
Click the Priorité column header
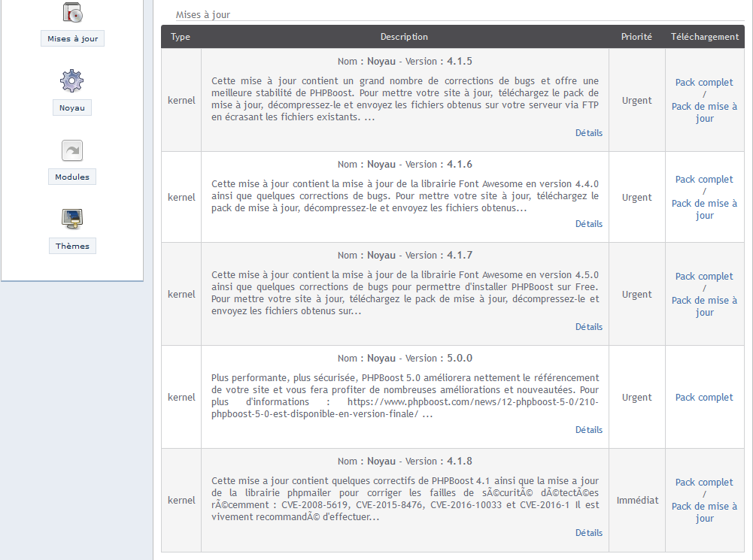pos(636,37)
